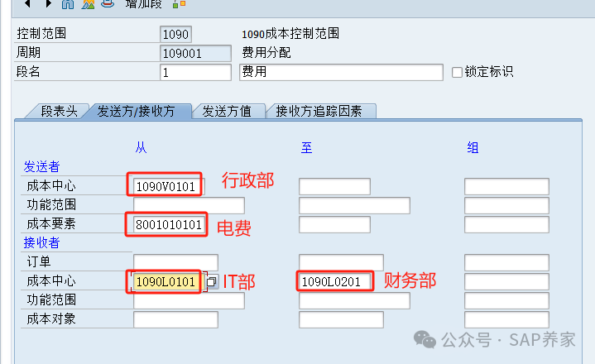Click receiver 成本中心 组 field
This screenshot has height=364, width=595.
(x=506, y=282)
